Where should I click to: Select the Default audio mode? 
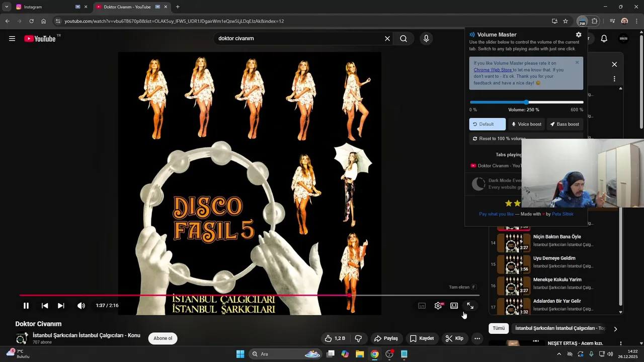pos(488,124)
